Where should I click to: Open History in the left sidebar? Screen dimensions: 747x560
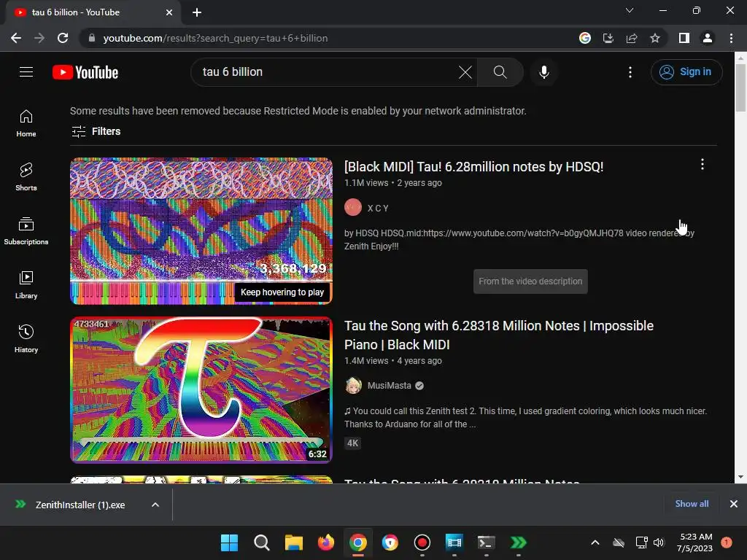pyautogui.click(x=26, y=338)
